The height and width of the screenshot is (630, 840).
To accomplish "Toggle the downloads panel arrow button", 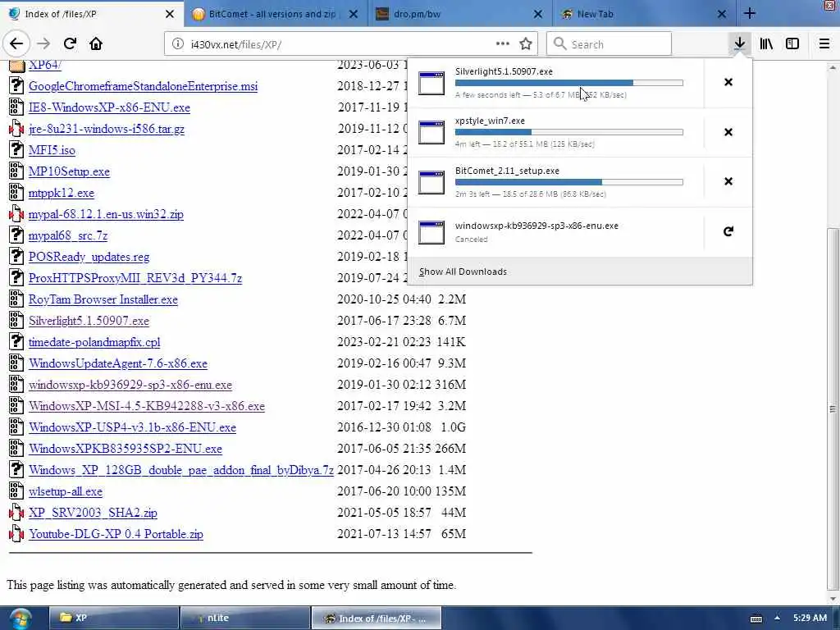I will (740, 44).
